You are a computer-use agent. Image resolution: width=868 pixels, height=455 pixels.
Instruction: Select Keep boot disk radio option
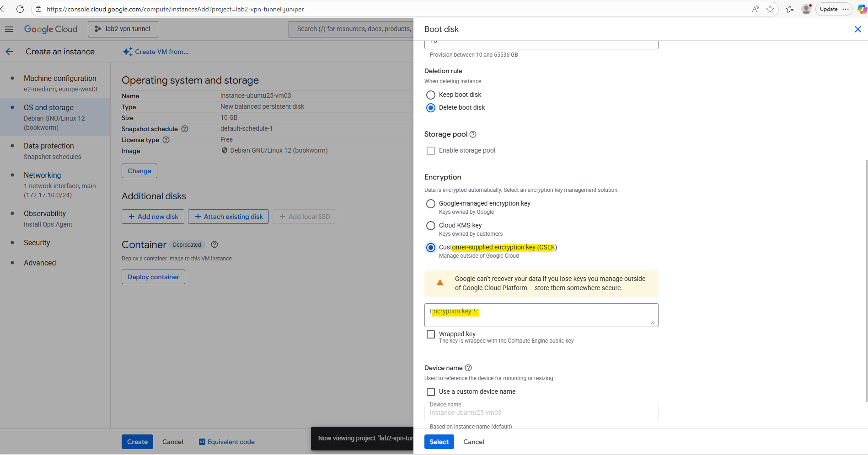click(x=430, y=95)
